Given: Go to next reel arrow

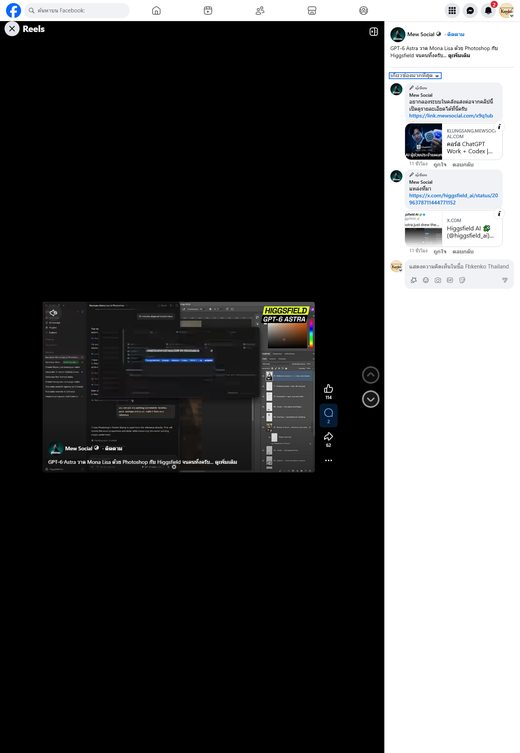Looking at the screenshot, I should tap(370, 399).
